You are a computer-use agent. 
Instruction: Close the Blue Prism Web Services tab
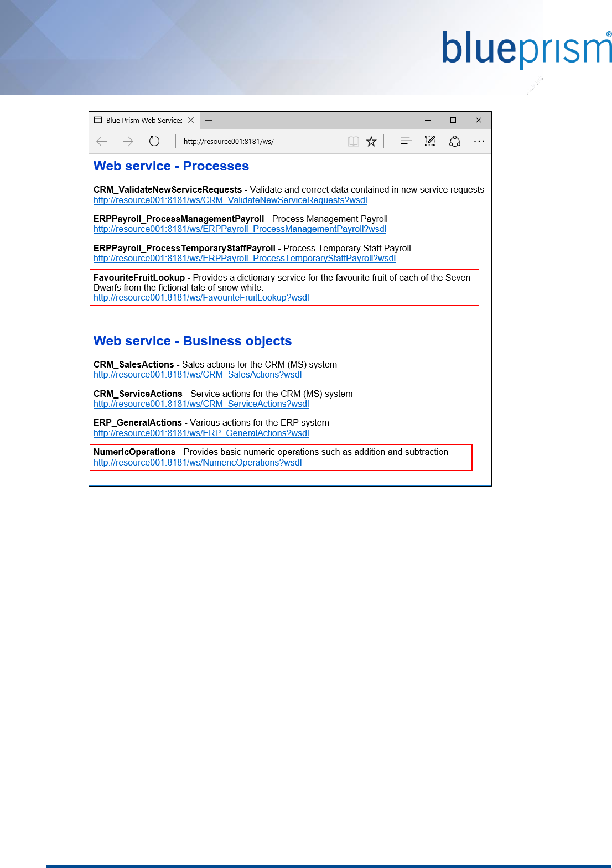191,120
